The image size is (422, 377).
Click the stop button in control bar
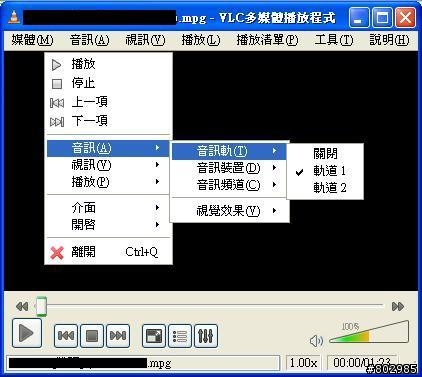pyautogui.click(x=92, y=335)
